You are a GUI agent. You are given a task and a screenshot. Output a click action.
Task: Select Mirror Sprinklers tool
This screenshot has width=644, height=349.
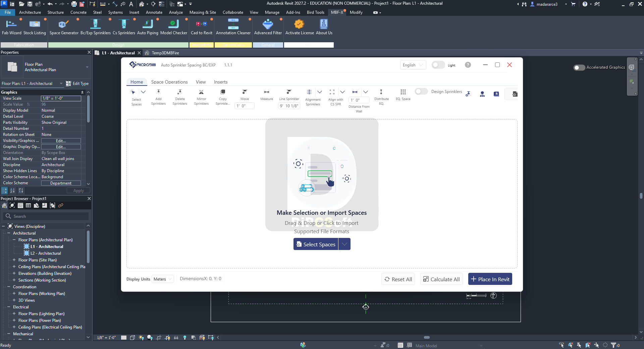[x=201, y=97]
